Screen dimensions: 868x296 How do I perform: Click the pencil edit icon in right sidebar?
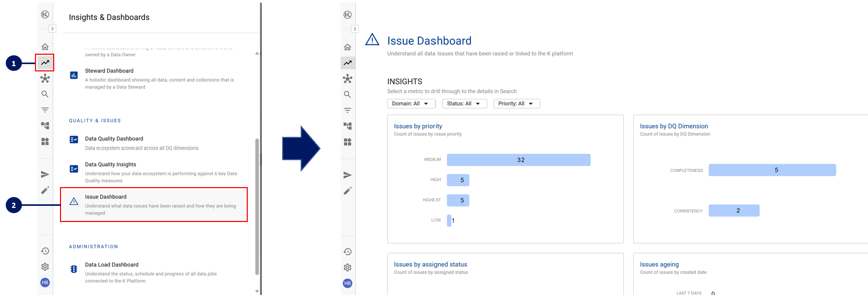(347, 191)
